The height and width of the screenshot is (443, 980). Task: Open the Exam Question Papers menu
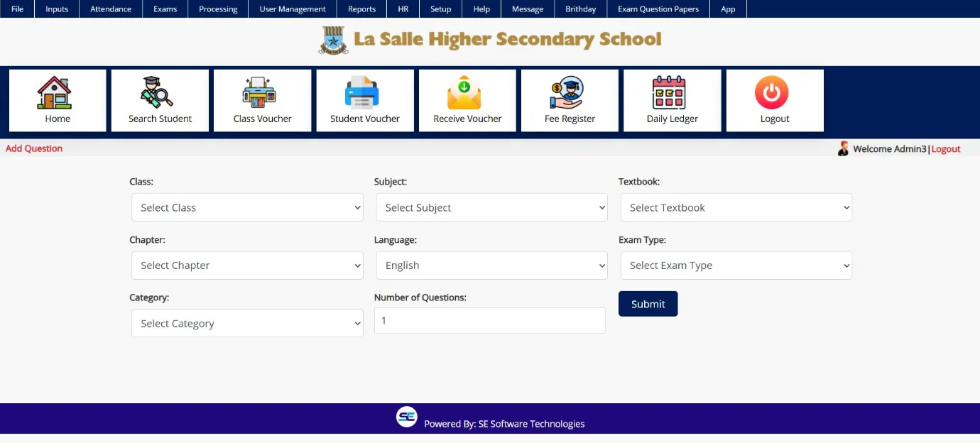[x=658, y=9]
